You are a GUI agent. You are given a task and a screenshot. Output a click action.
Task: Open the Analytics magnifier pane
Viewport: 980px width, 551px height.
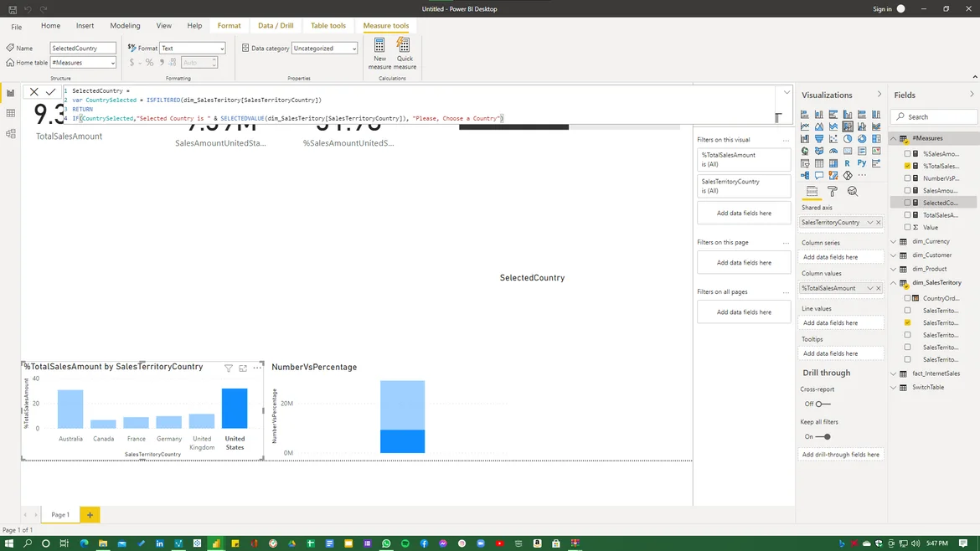click(x=852, y=192)
